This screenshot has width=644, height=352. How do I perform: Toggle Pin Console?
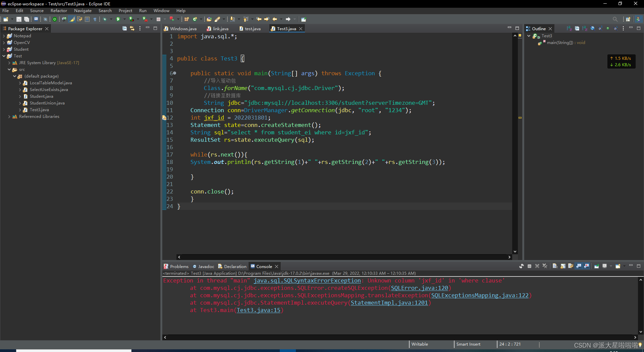[x=597, y=266]
